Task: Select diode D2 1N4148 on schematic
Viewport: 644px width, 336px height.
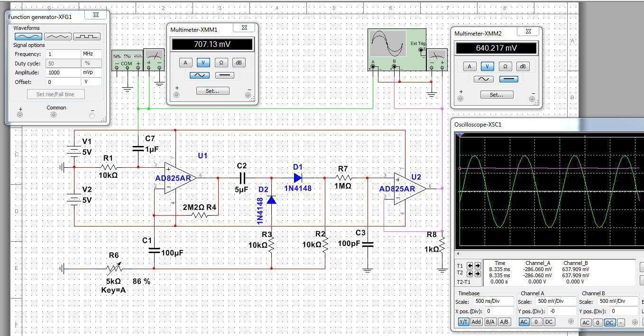Action: pos(272,200)
